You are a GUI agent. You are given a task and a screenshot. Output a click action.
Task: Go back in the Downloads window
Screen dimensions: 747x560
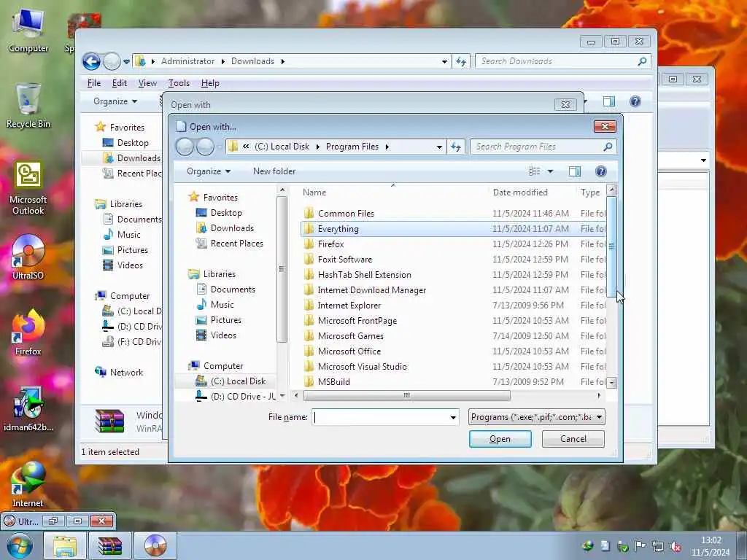point(91,61)
